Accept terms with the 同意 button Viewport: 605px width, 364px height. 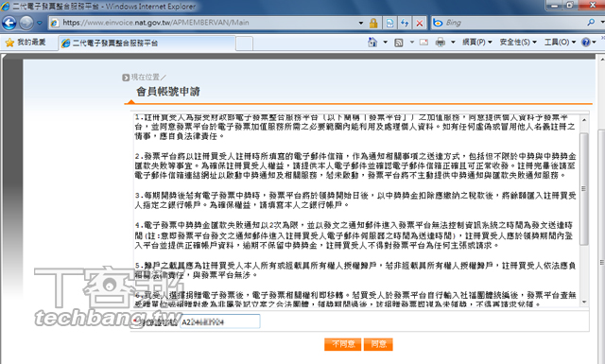(x=378, y=344)
